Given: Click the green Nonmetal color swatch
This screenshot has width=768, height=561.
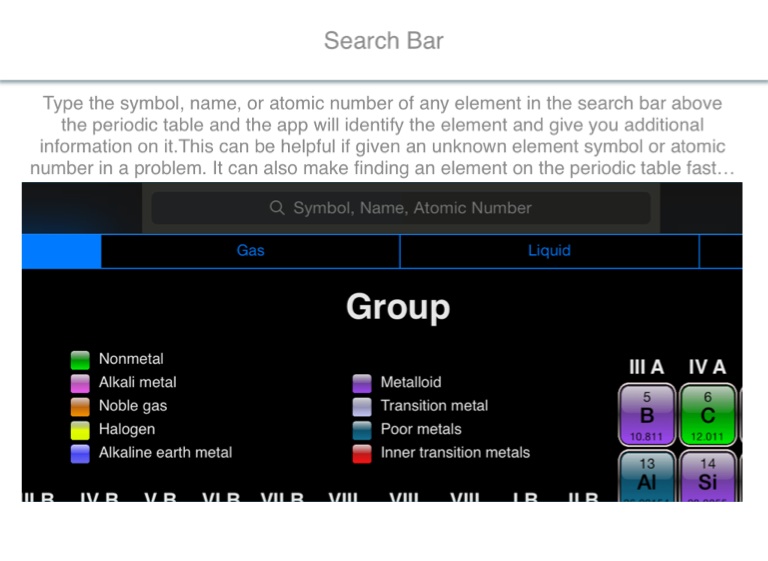Looking at the screenshot, I should [81, 360].
